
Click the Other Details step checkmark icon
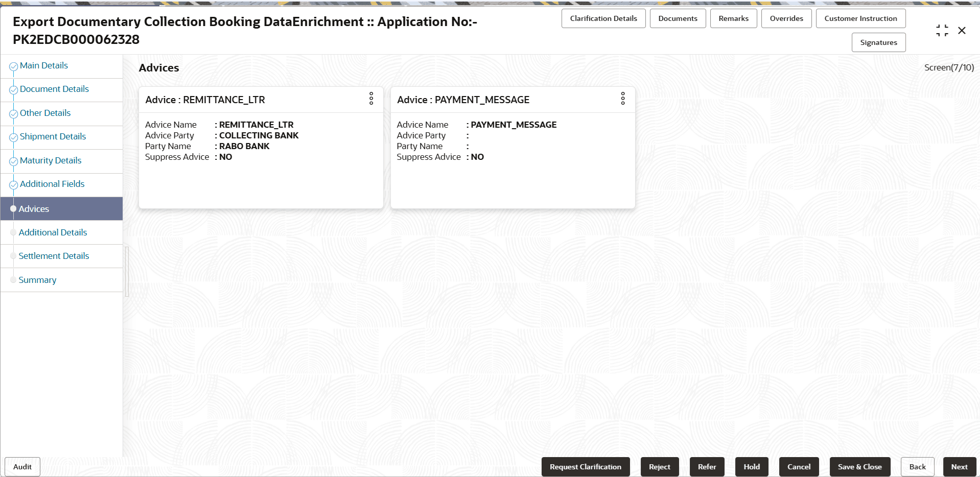click(x=14, y=114)
